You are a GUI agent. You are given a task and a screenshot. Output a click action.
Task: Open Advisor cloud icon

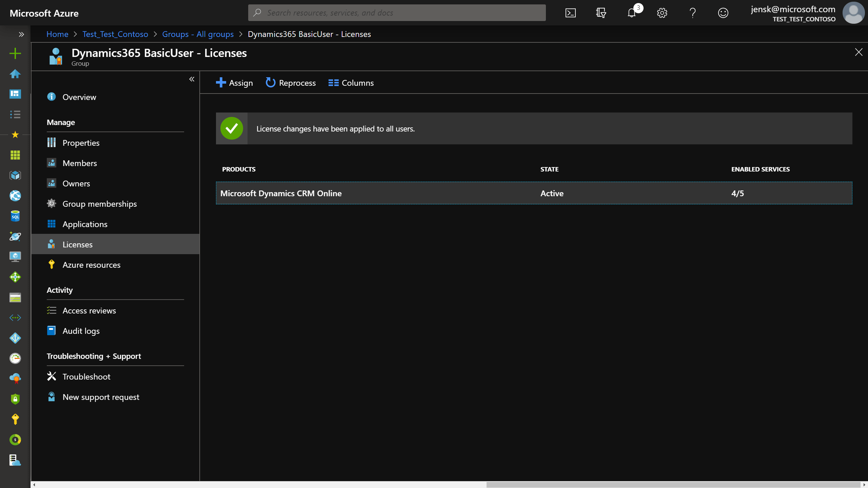click(15, 379)
